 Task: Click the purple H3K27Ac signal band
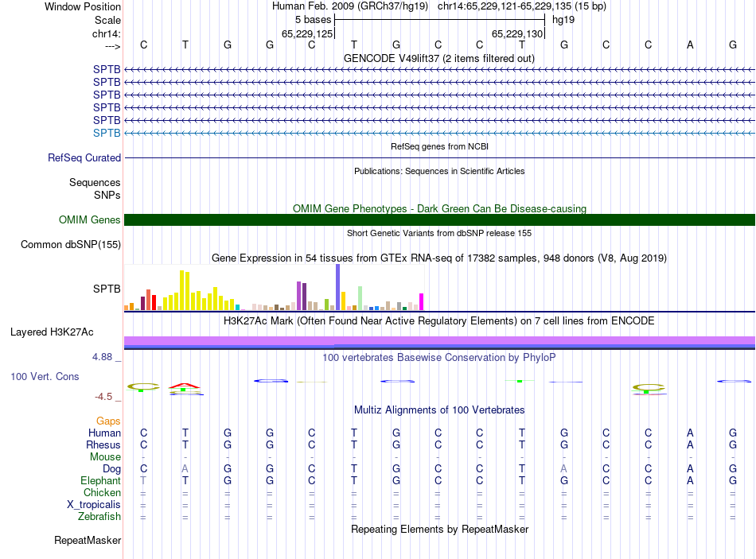click(439, 340)
